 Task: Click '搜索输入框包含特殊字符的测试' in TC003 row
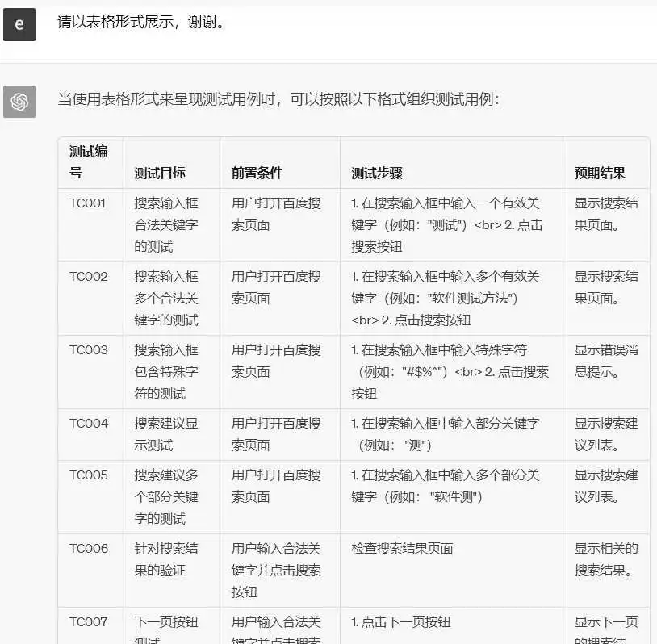(x=166, y=372)
